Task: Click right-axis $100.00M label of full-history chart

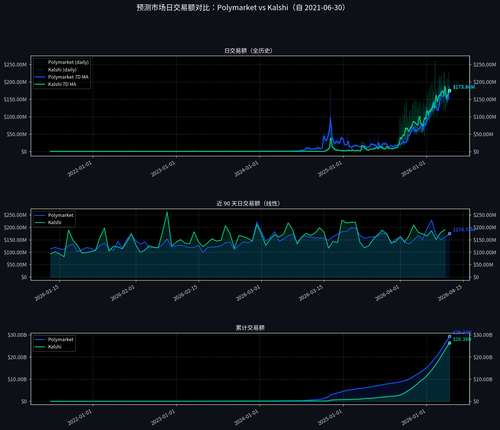Action: tap(485, 117)
